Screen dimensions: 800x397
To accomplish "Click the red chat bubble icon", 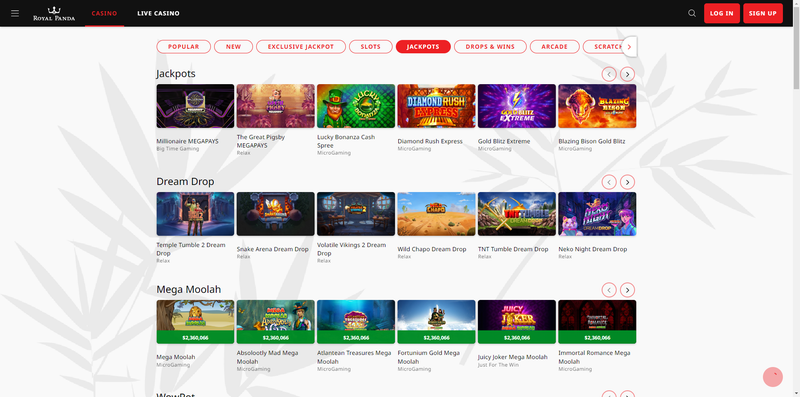I will (772, 377).
